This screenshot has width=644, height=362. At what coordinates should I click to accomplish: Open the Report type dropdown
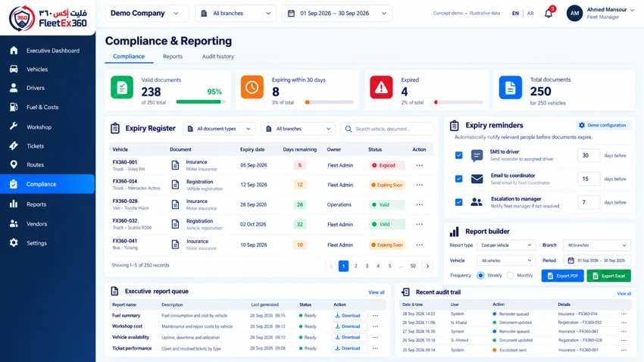click(x=506, y=245)
